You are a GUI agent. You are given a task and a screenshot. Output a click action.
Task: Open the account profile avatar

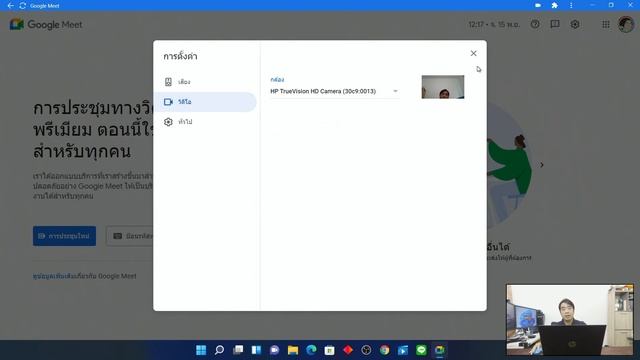[626, 24]
